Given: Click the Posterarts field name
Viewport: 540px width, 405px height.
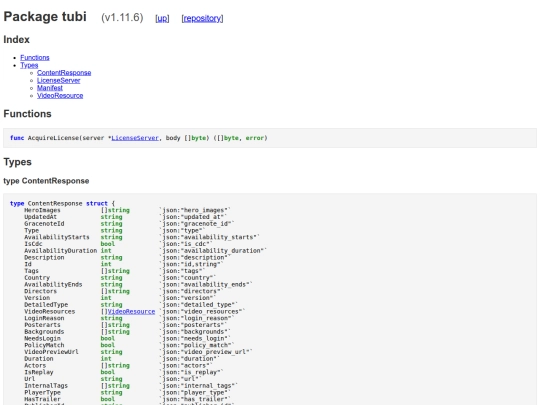Looking at the screenshot, I should pyautogui.click(x=42, y=325).
